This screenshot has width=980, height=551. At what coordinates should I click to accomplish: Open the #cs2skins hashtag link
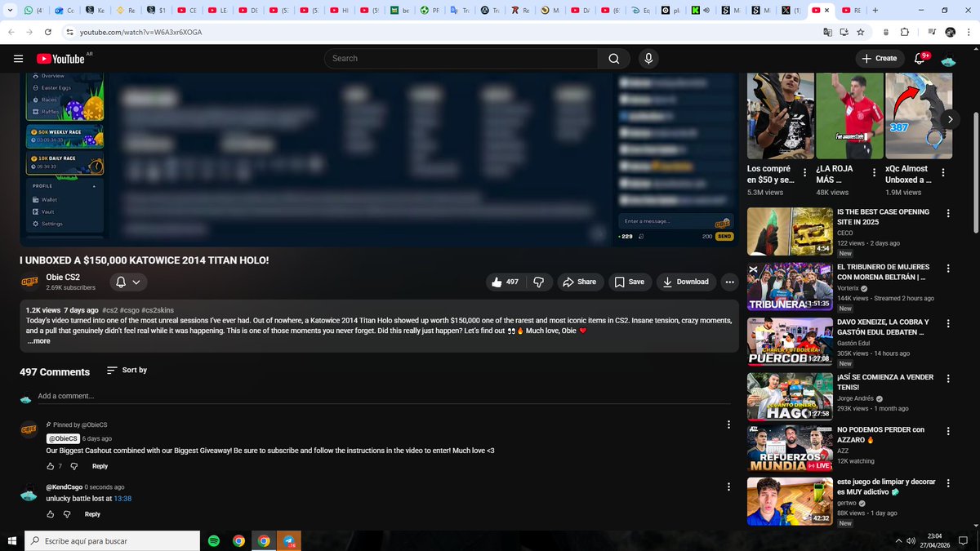coord(157,310)
